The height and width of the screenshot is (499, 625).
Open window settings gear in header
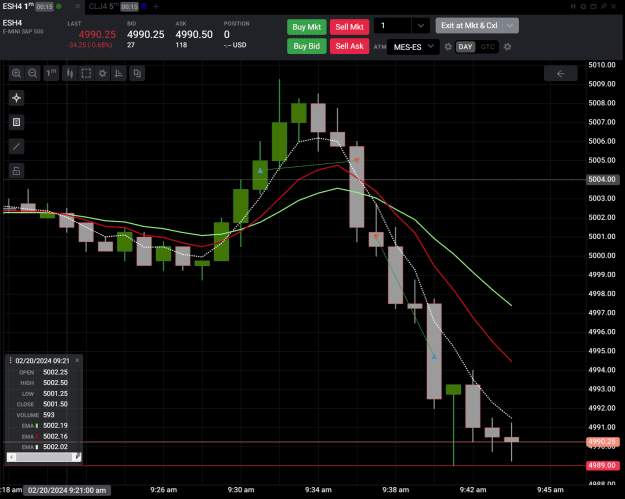pyautogui.click(x=583, y=6)
